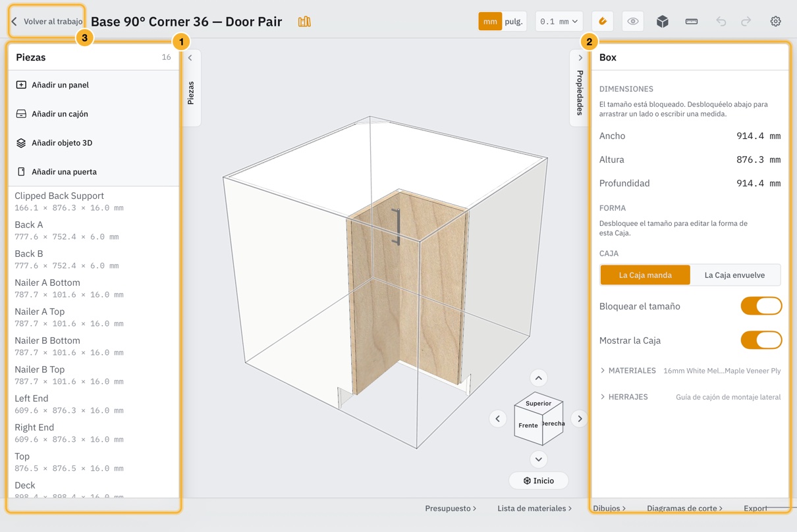Image resolution: width=797 pixels, height=532 pixels.
Task: Toggle the Mostrar la Caja switch
Action: click(761, 340)
